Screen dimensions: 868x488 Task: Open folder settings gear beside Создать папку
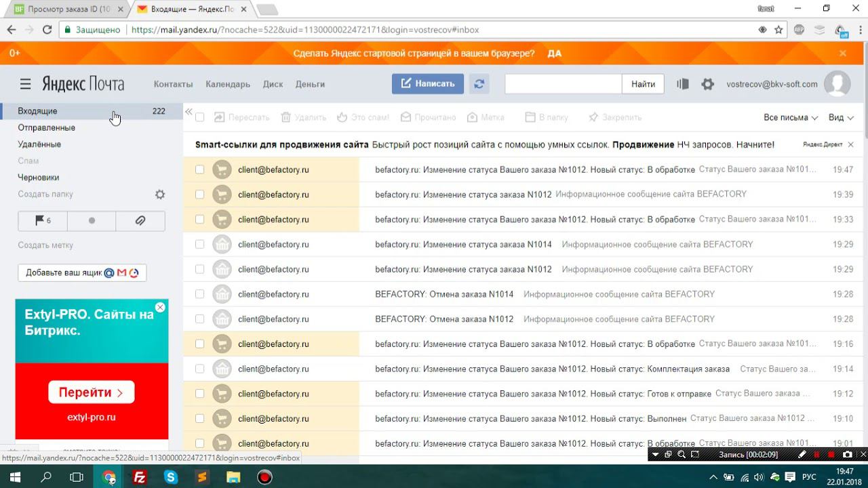160,195
